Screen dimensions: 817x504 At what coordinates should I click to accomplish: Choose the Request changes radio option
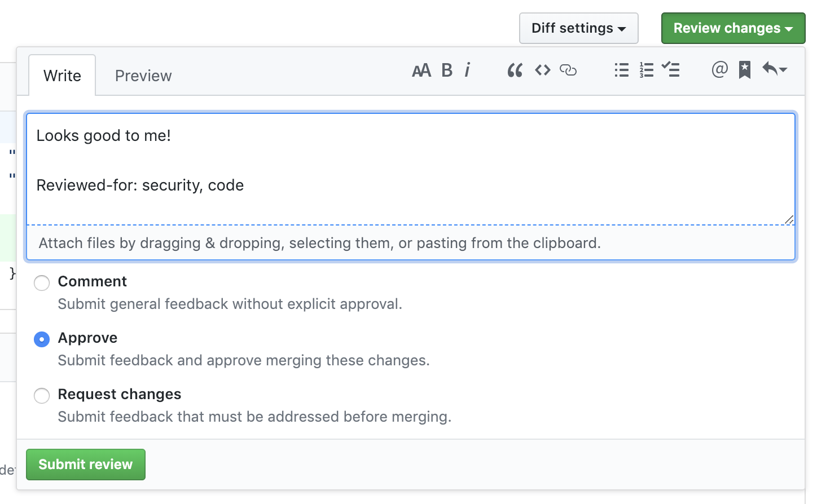tap(42, 395)
